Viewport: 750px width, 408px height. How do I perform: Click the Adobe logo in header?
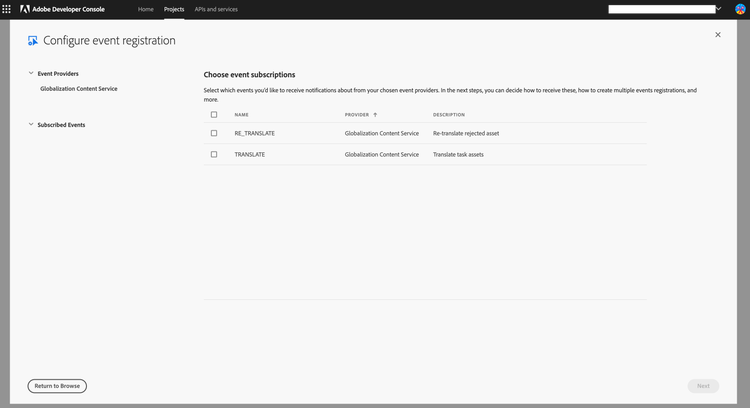pos(24,9)
